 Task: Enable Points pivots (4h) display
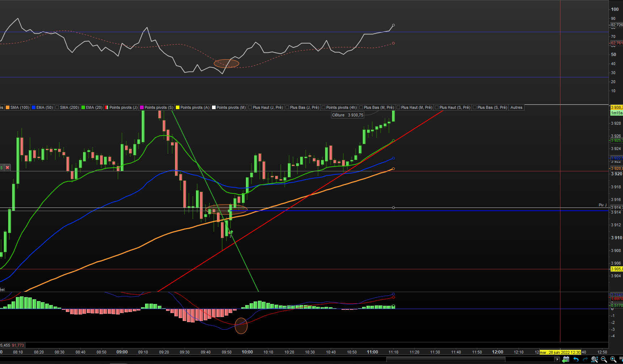339,107
